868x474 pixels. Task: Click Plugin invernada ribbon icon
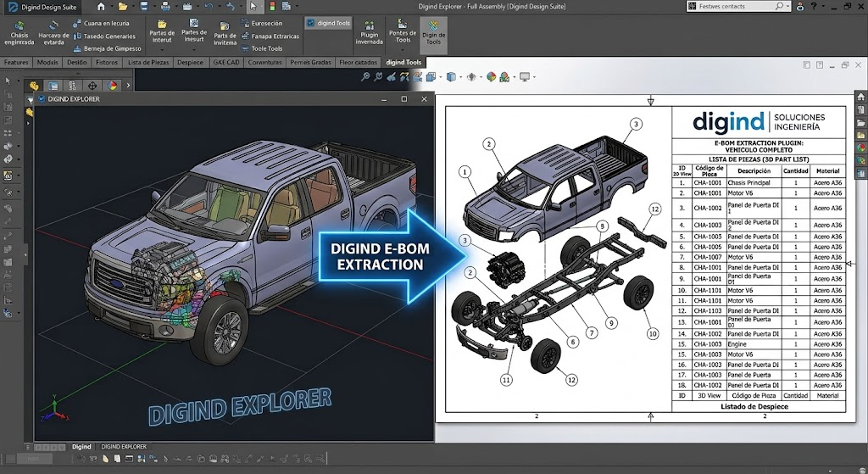370,33
